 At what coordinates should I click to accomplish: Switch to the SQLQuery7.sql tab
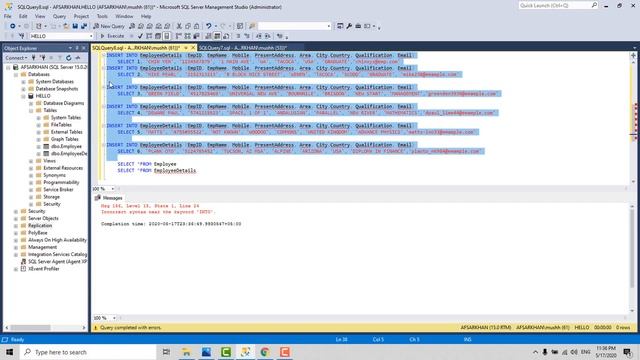tap(243, 48)
